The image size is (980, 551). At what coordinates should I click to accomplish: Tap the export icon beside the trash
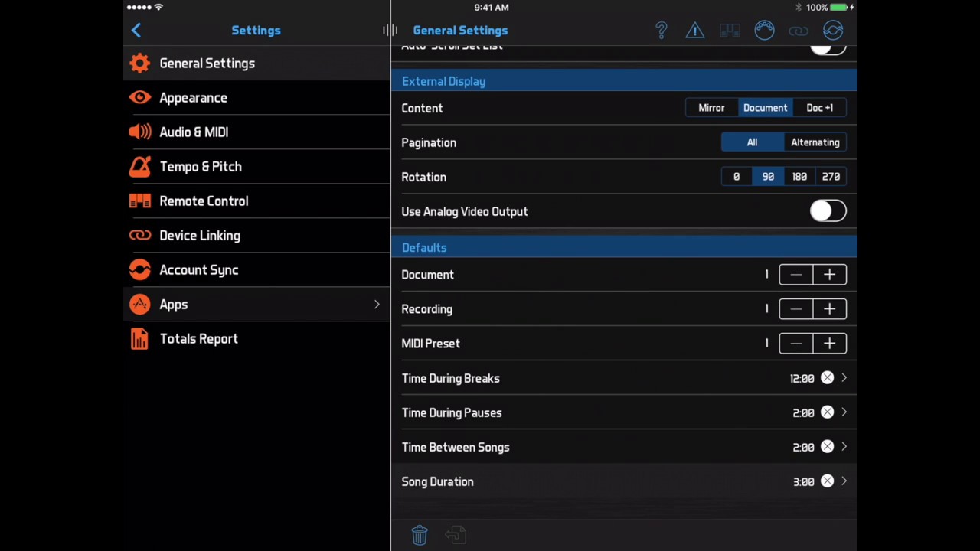click(456, 535)
